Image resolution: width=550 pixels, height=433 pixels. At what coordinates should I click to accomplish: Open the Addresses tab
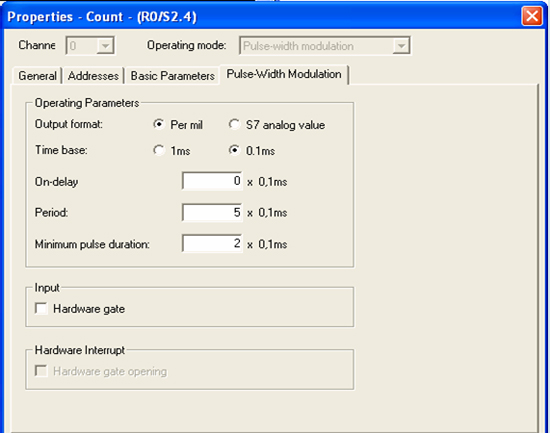tap(93, 76)
